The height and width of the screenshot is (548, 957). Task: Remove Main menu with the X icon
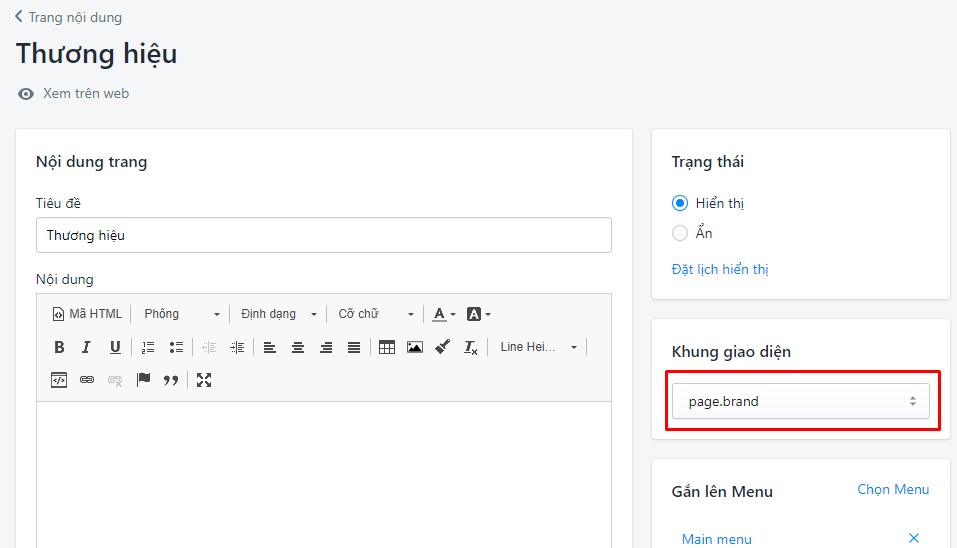[914, 538]
